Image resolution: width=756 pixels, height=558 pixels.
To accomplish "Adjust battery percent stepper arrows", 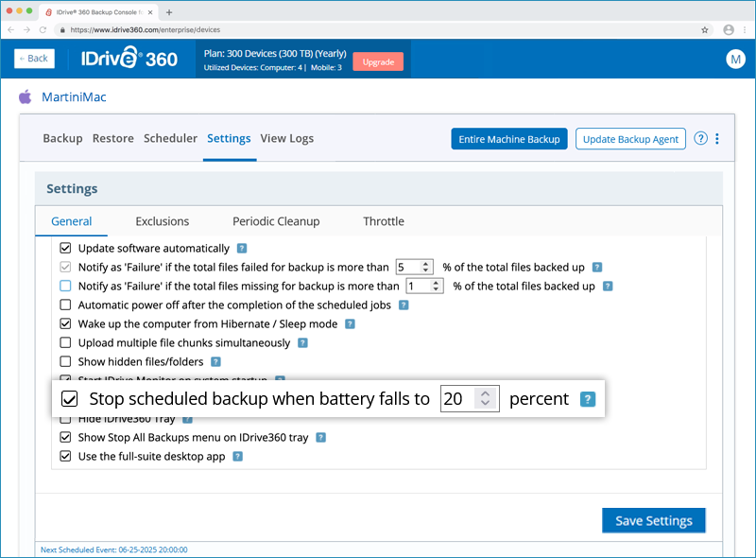I will [x=486, y=398].
